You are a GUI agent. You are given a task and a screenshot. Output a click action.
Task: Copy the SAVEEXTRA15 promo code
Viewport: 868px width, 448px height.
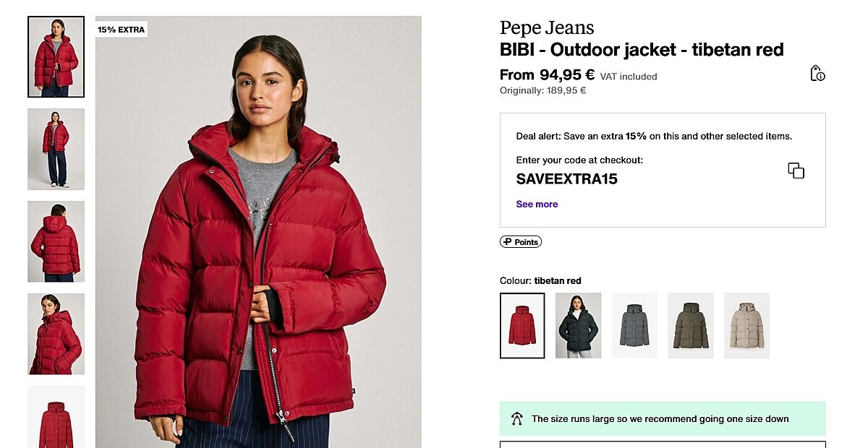(796, 171)
